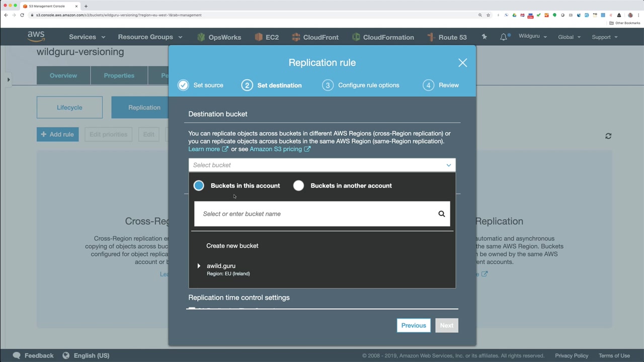Click the Set destination step
The width and height of the screenshot is (644, 362).
272,85
